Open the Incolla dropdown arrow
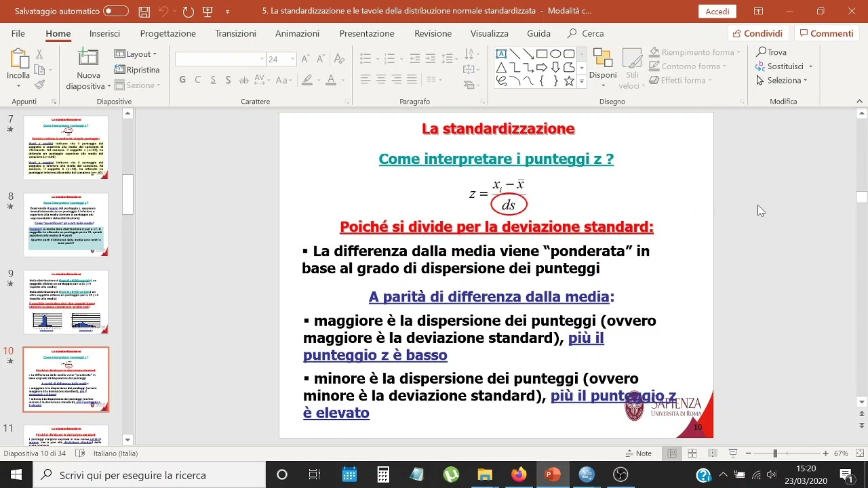This screenshot has width=868, height=488. (18, 86)
